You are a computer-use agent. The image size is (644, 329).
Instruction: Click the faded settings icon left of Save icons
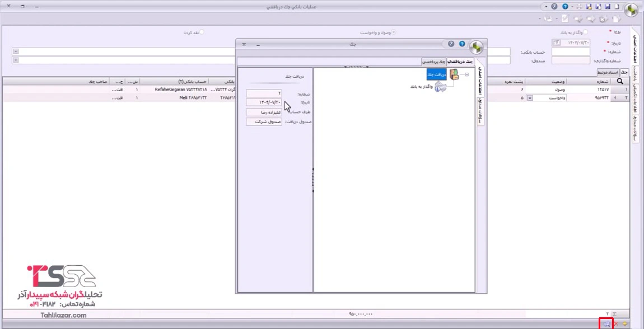(579, 7)
